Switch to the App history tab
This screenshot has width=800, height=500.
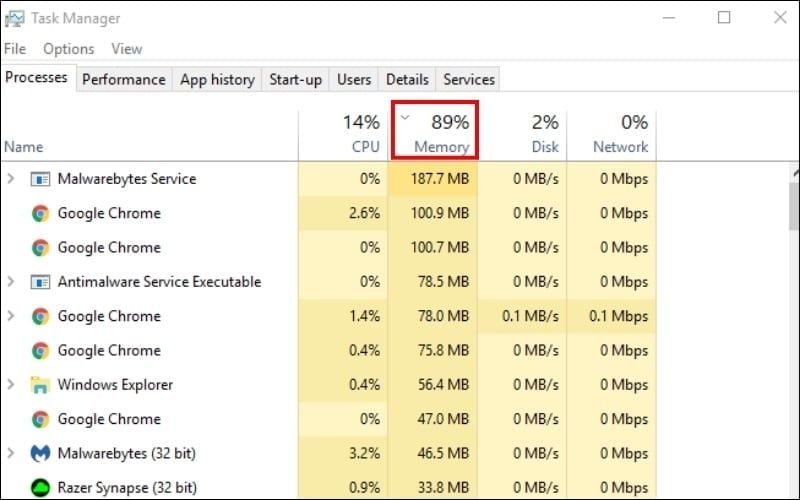click(x=217, y=80)
